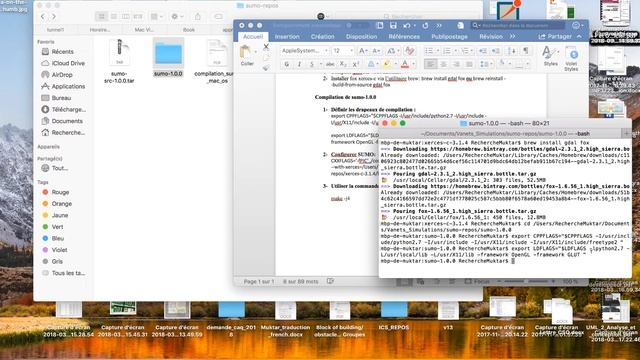Image resolution: width=640 pixels, height=360 pixels.
Task: Click the Finder share icon
Action: click(x=198, y=16)
